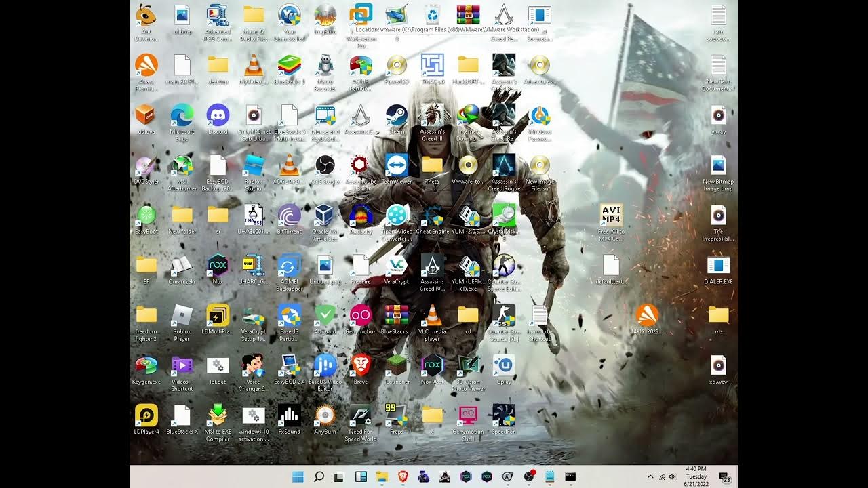Open the Discord desktop shortcut
The image size is (868, 488).
[218, 119]
